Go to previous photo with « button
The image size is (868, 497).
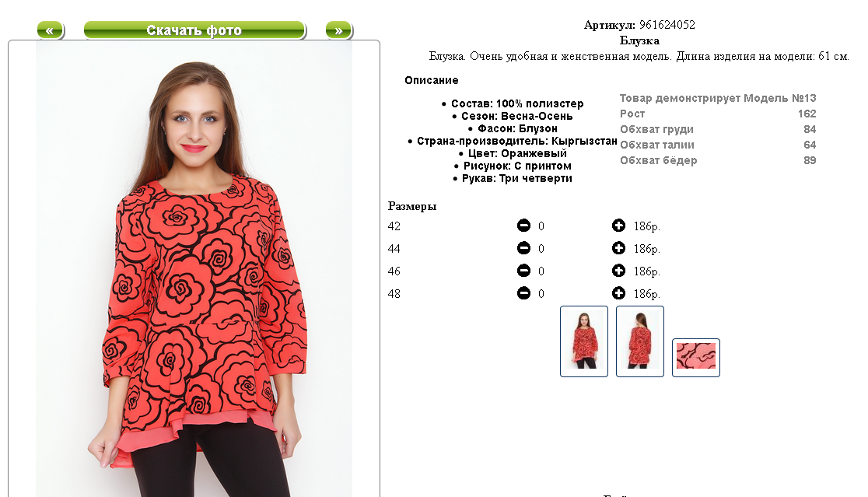point(51,30)
